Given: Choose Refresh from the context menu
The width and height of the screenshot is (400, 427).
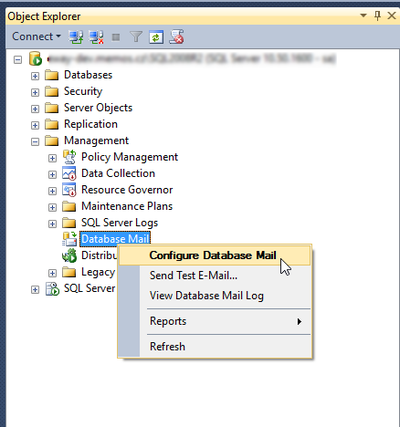Looking at the screenshot, I should coord(215,347).
